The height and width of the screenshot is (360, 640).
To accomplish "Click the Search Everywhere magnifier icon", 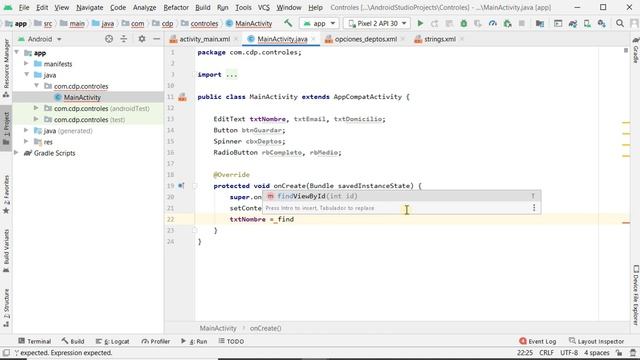I will pos(620,23).
